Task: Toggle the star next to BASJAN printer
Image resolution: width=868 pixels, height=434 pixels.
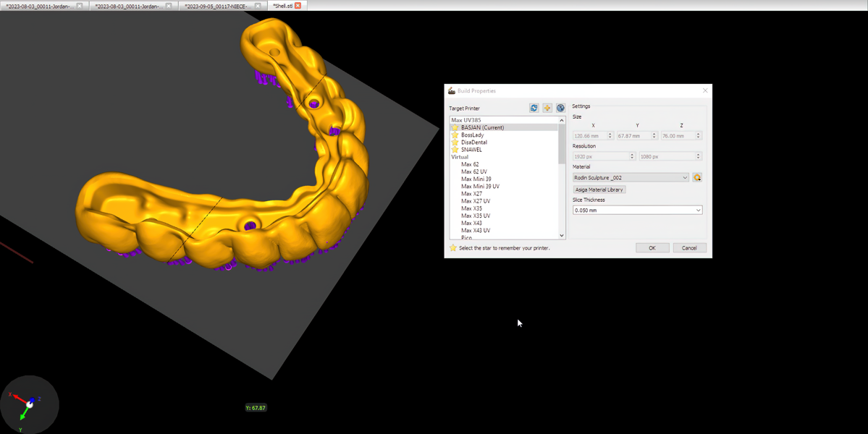Action: 455,128
